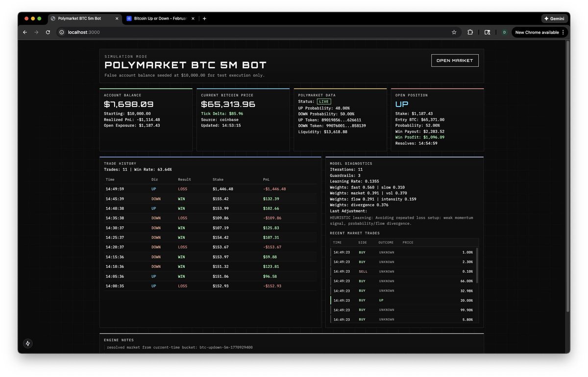Click the -$153.67 PnL cell
Viewport: 588px width, 377px height.
[x=272, y=247]
